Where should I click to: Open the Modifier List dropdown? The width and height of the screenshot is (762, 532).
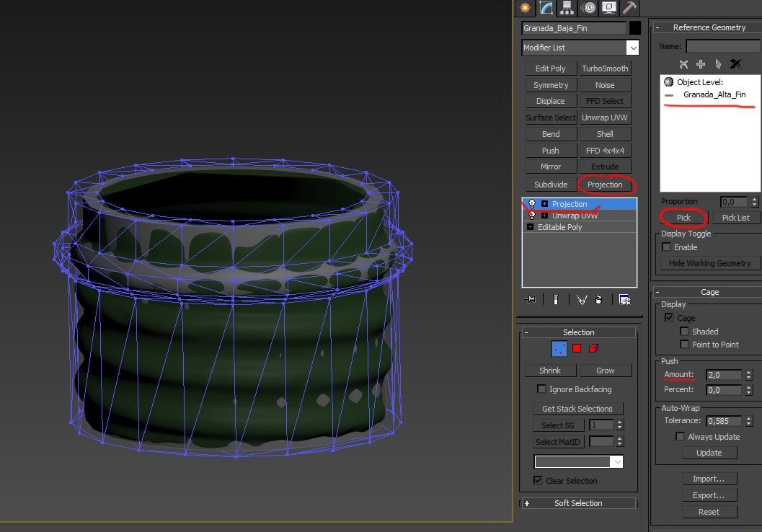click(633, 48)
